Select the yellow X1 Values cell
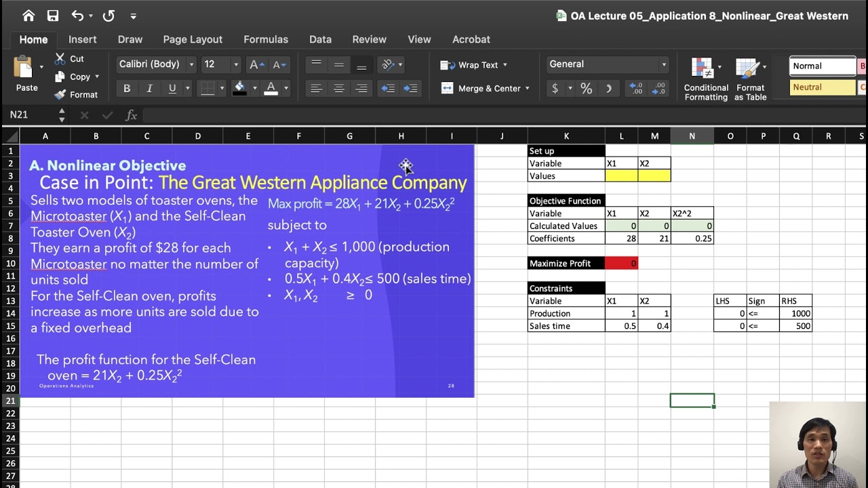Screen dimensions: 868x488 point(621,176)
